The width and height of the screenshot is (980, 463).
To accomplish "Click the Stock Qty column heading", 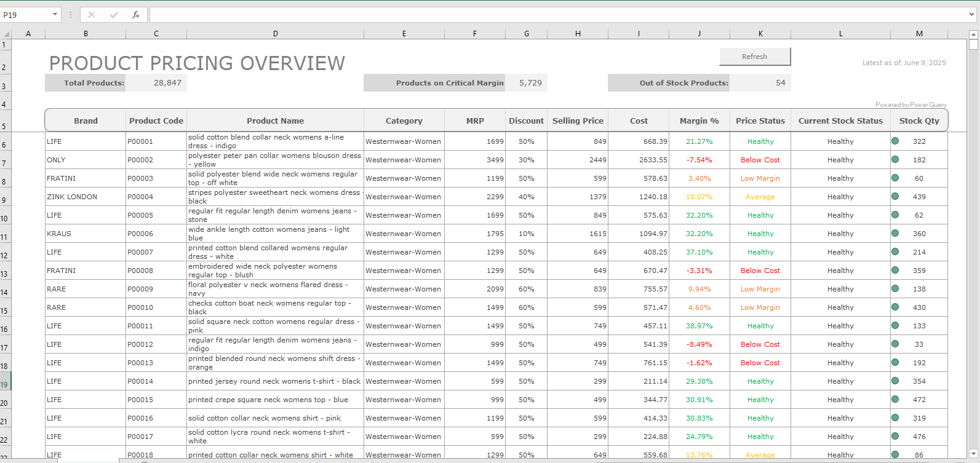I will [x=919, y=121].
